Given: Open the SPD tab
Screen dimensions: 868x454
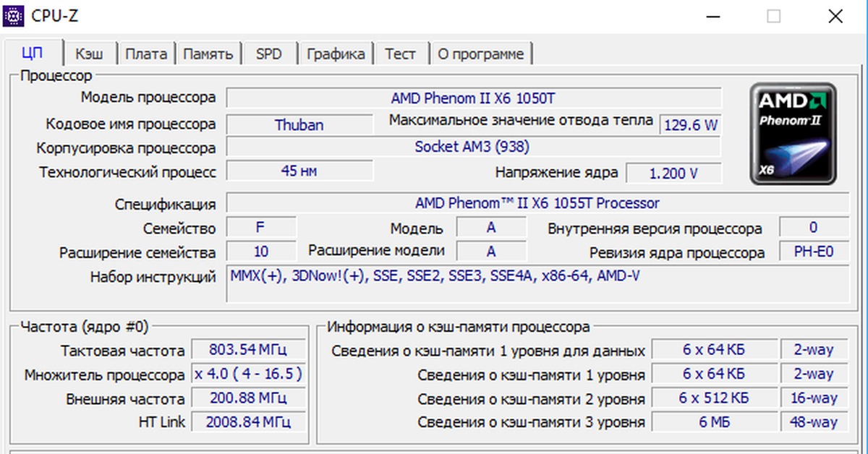Looking at the screenshot, I should point(269,54).
